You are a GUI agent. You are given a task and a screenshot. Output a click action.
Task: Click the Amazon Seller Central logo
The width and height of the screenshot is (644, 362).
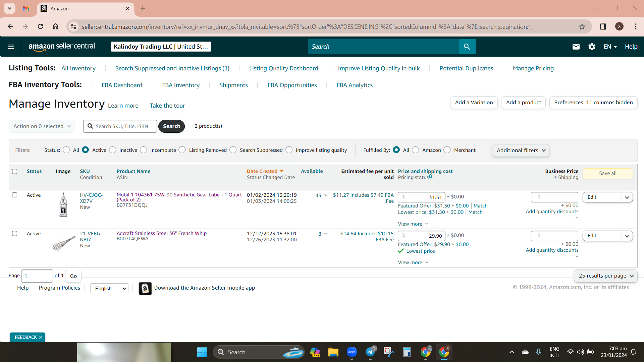62,47
